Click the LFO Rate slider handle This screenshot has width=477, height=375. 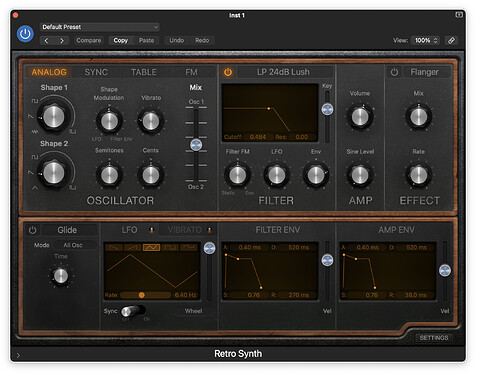pyautogui.click(x=142, y=295)
